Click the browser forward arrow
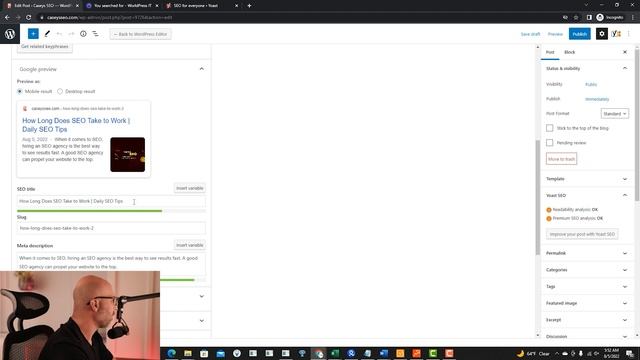Viewport: 640px width, 360px height. point(18,18)
